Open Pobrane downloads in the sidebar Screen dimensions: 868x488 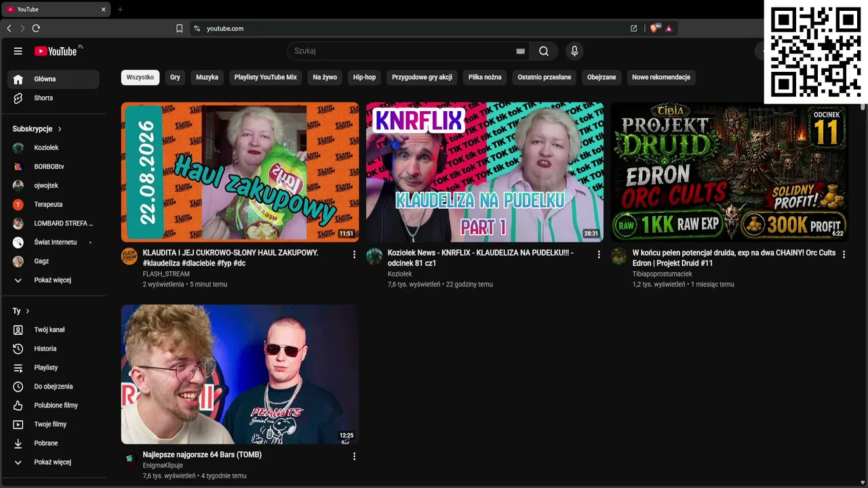[54, 444]
